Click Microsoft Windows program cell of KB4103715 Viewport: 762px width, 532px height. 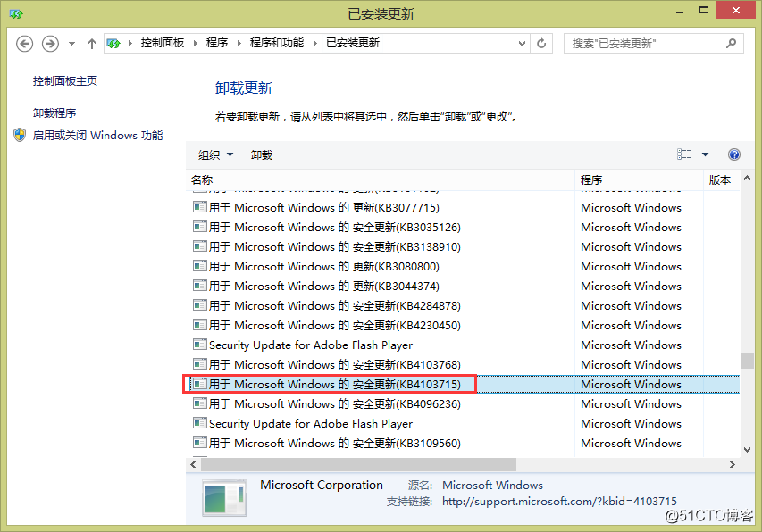(x=631, y=385)
